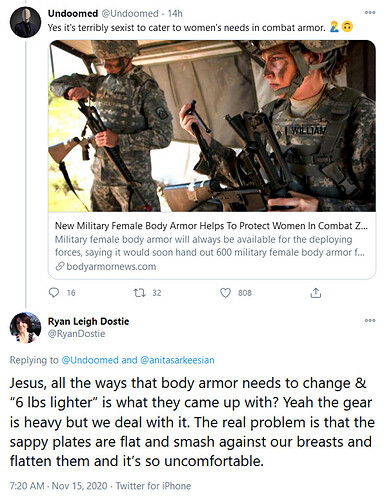Screen dimensions: 386x499
Task: Click the @Undoomed mention in reply line
Action: click(90, 360)
